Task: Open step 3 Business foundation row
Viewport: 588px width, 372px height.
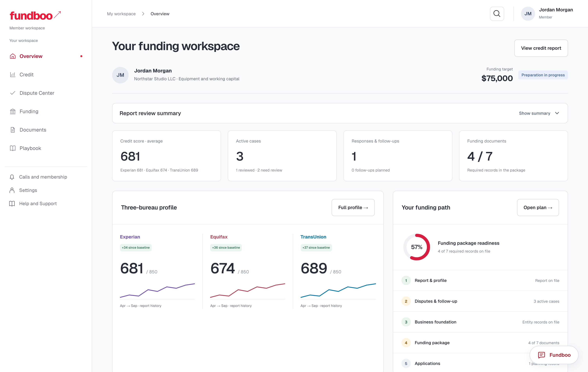Action: (480, 322)
